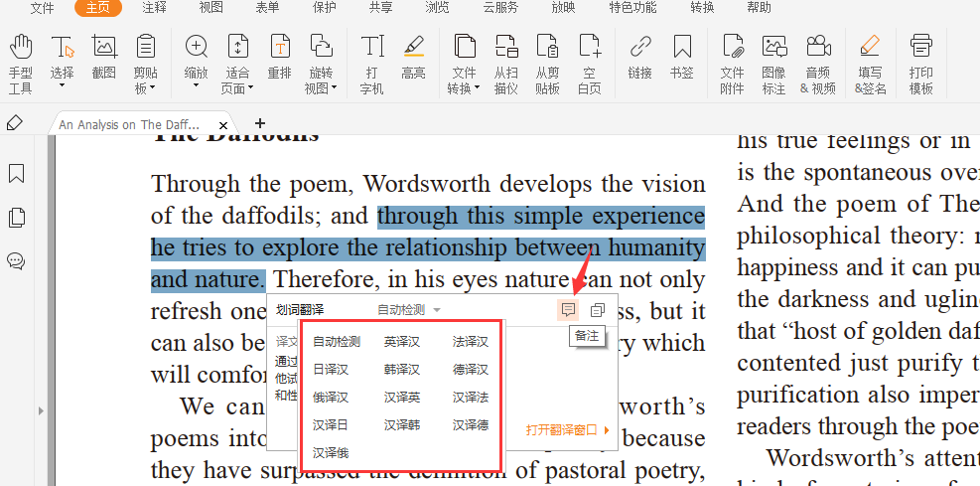
Task: Open the Fill & Sign (填写&签名) tool
Action: point(869,59)
